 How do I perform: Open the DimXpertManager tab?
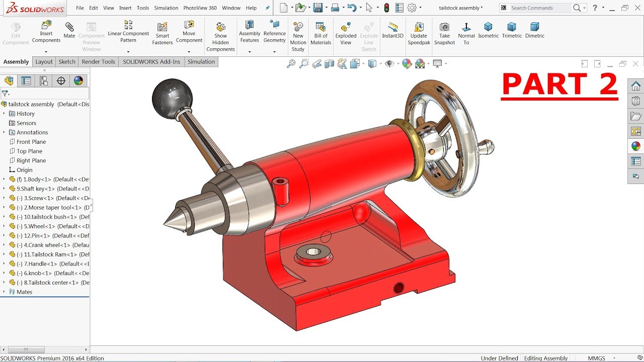(x=61, y=80)
